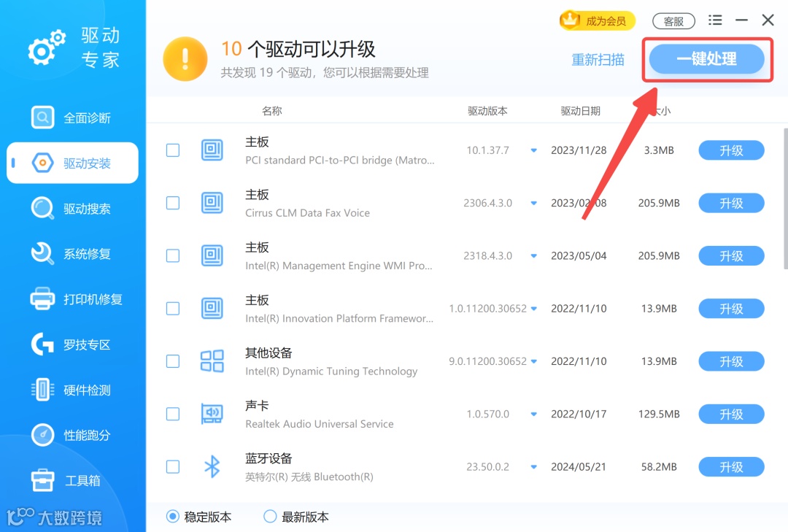Screen dimensions: 788x532
Task: Click 升级 for PCI standard bridge driver
Action: coord(731,150)
